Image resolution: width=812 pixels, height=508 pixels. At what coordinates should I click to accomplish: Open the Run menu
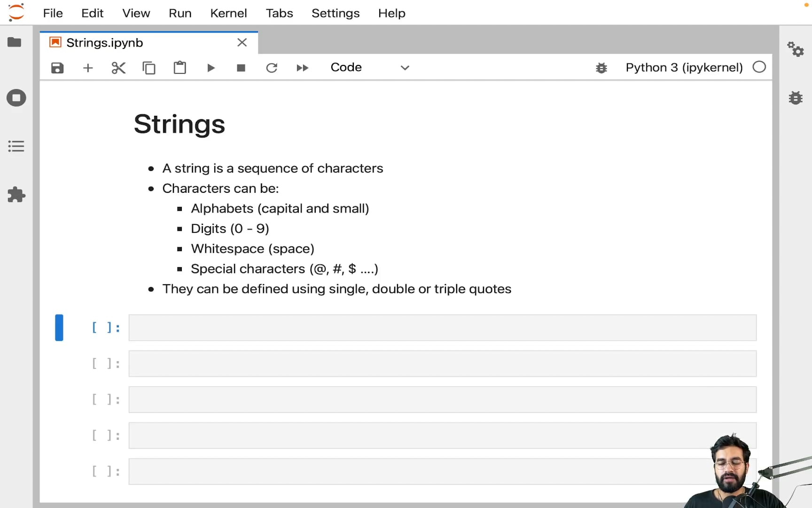point(180,13)
